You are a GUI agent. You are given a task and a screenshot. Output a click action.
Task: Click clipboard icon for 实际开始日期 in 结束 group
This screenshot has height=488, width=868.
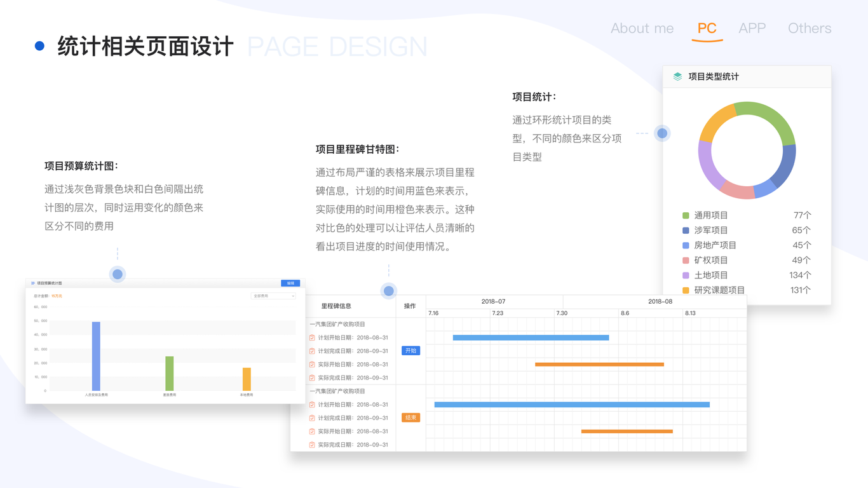pyautogui.click(x=312, y=431)
